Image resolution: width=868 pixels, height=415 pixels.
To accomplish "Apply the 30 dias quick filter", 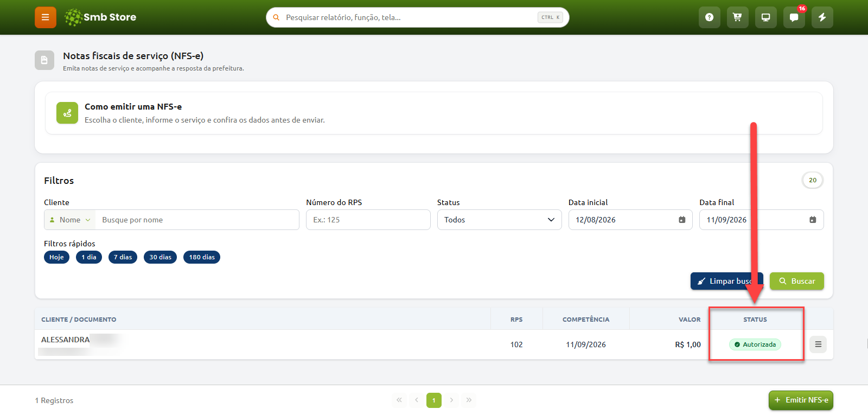I will point(160,257).
